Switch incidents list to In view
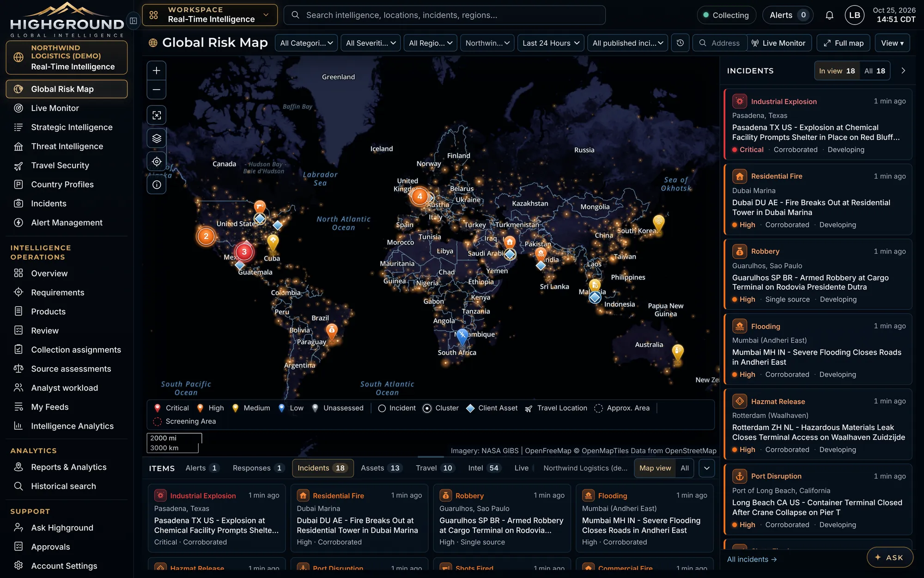924x578 pixels. 837,71
